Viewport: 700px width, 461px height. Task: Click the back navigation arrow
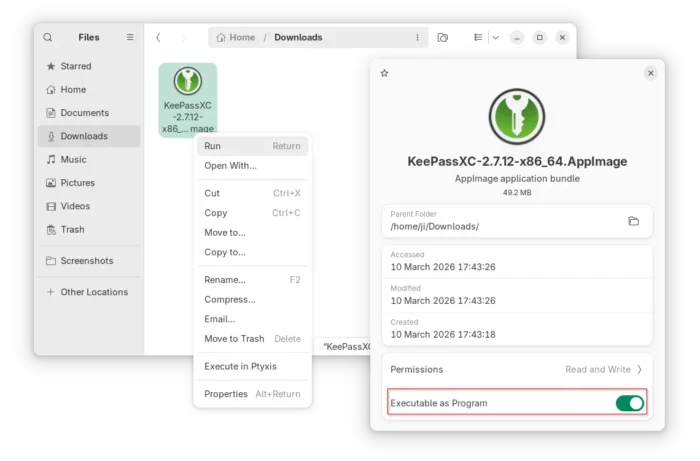point(158,37)
